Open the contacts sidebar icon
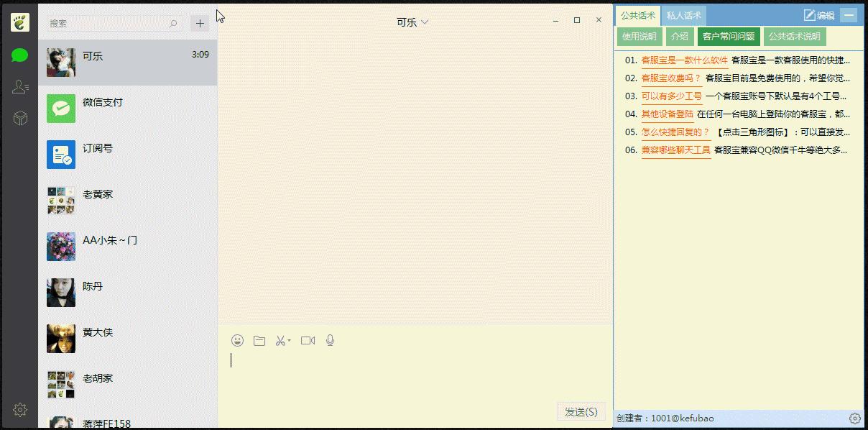868x430 pixels. coord(19,86)
